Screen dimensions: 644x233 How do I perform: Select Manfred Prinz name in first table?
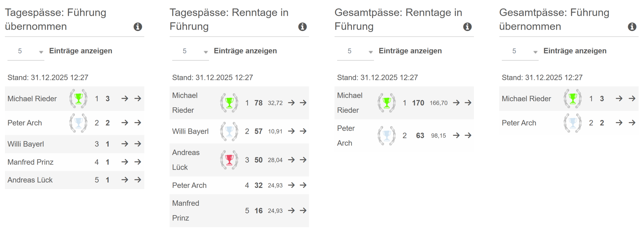[x=30, y=162]
